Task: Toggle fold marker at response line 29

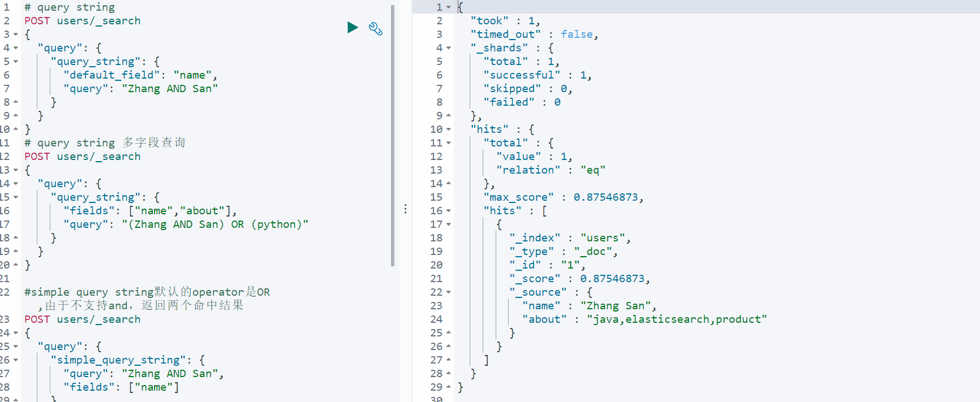Action: pos(449,387)
